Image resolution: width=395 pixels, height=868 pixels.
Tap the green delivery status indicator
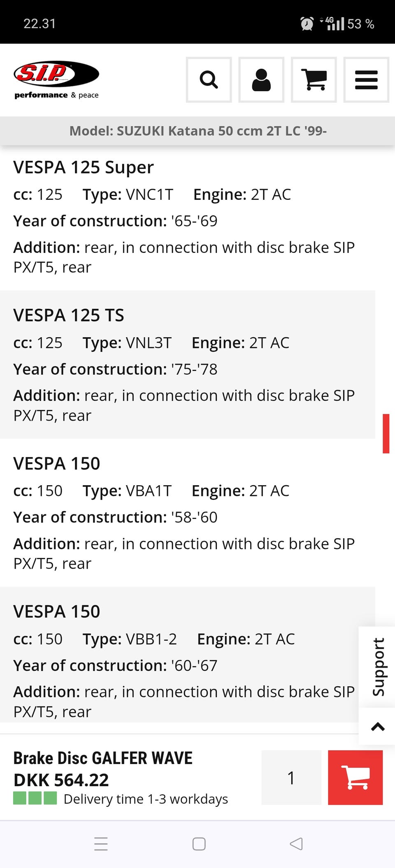(35, 798)
